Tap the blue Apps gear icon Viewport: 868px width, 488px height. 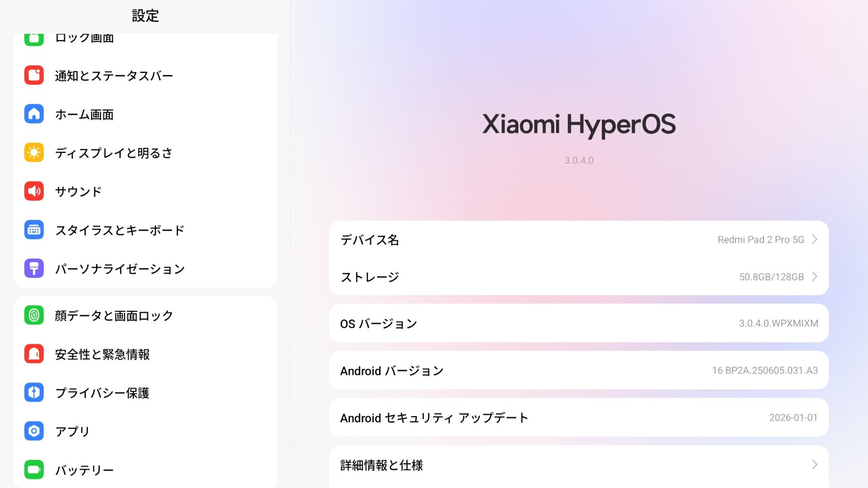click(34, 431)
